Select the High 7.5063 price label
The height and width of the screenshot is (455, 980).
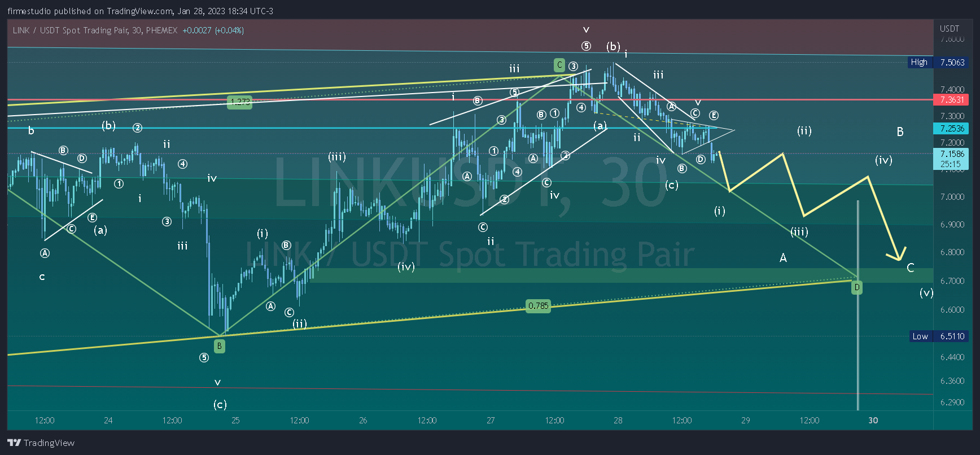coord(938,62)
